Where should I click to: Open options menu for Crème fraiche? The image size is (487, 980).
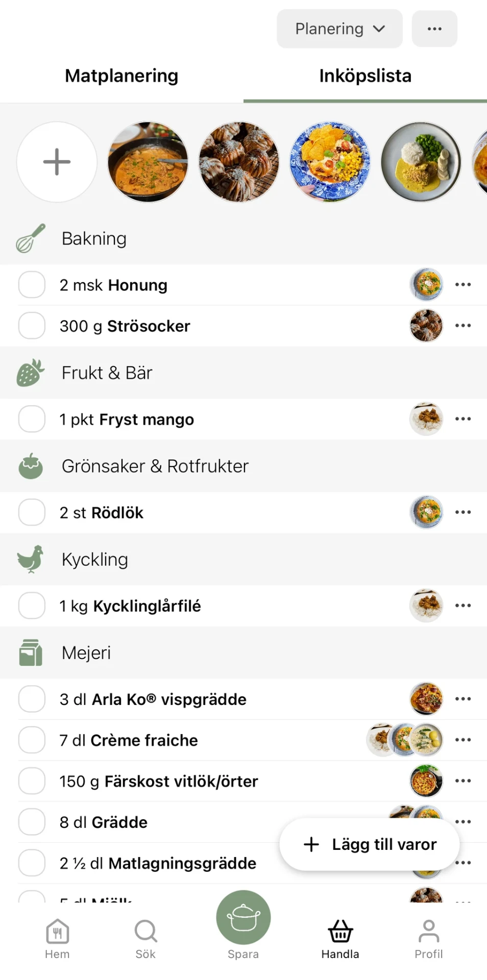pos(462,740)
